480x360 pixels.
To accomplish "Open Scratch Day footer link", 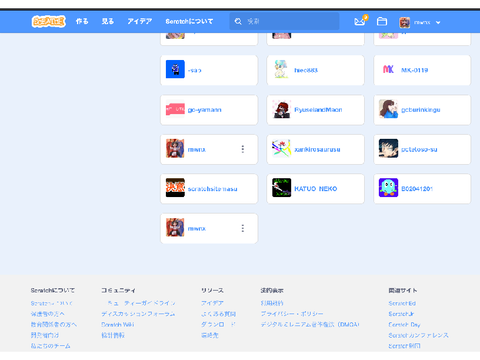I will [x=404, y=324].
